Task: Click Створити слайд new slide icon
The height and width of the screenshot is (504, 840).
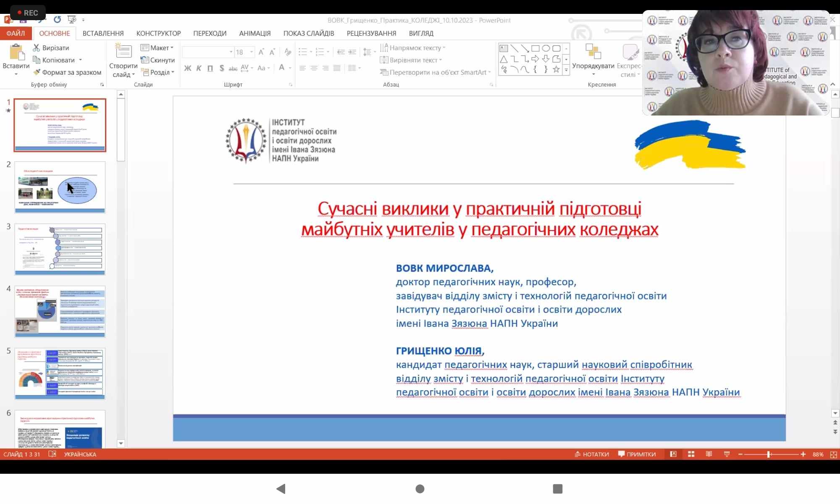Action: pos(123,52)
